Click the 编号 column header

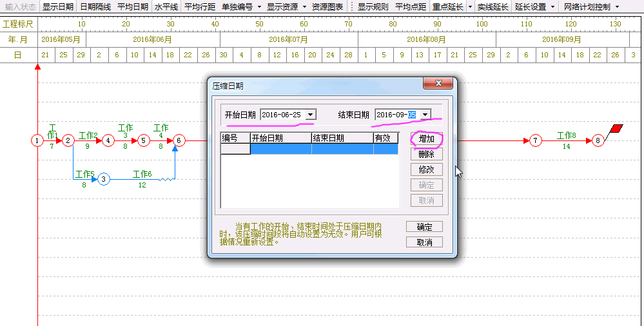pyautogui.click(x=236, y=138)
